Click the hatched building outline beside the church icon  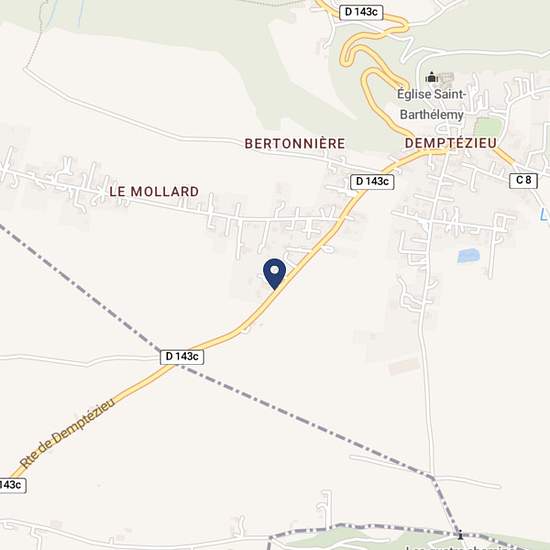pyautogui.click(x=446, y=80)
